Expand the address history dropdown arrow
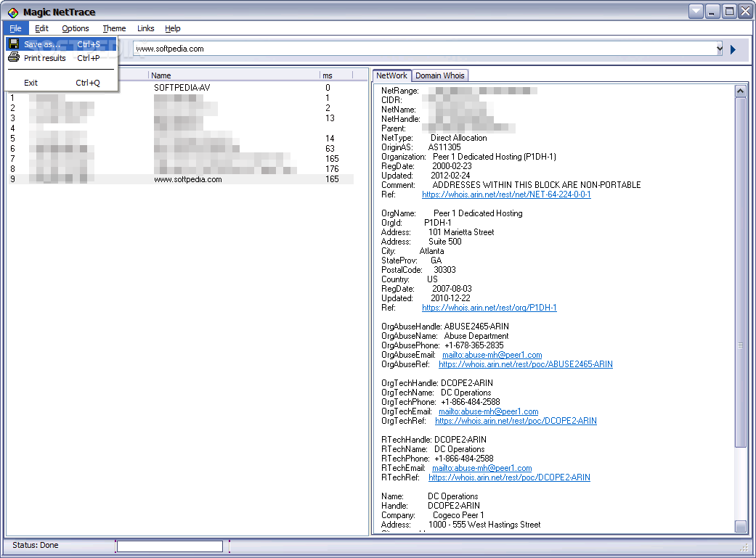The height and width of the screenshot is (558, 756). 720,48
